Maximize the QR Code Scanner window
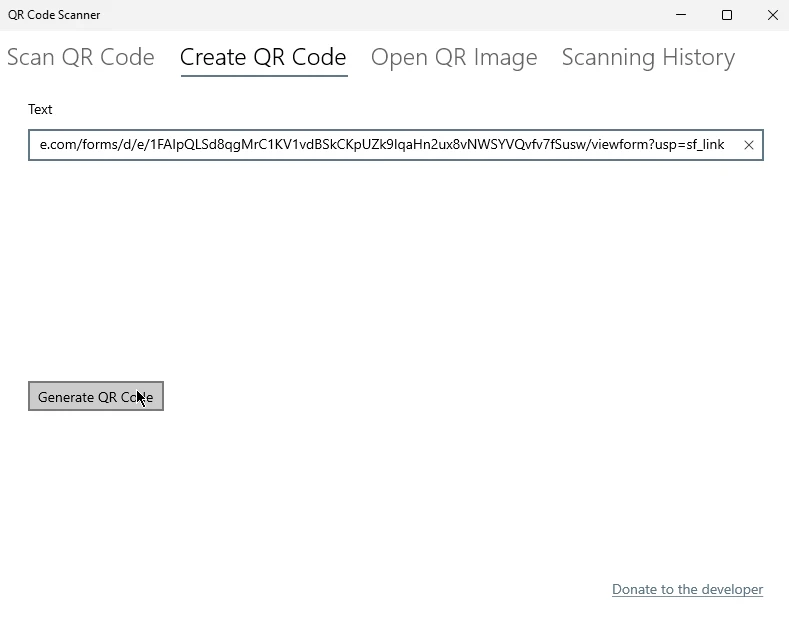Viewport: 789px width, 629px height. point(727,15)
